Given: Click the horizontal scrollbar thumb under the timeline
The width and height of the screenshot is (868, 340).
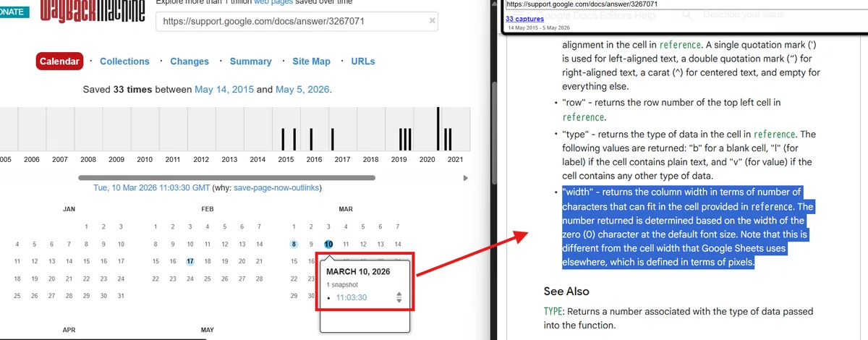Looking at the screenshot, I should pos(227,177).
